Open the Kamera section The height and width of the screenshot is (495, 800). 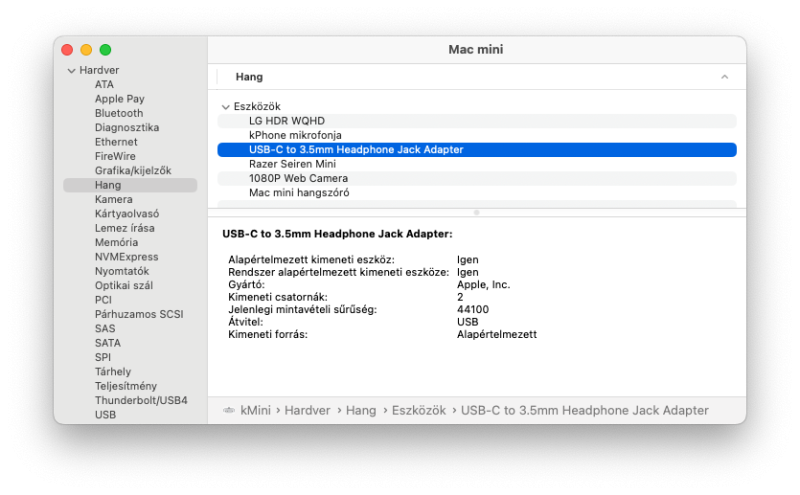tap(113, 200)
